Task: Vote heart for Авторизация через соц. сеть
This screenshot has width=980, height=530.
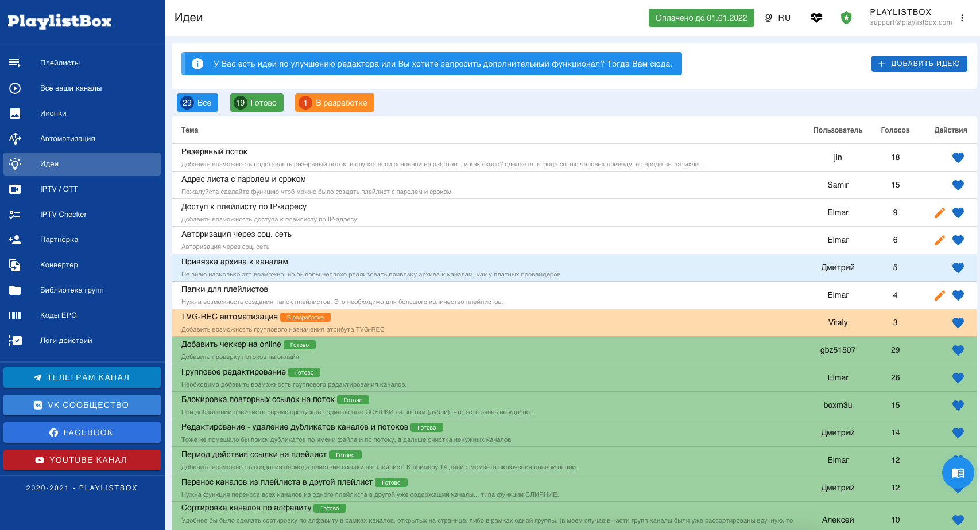Action: pos(958,240)
